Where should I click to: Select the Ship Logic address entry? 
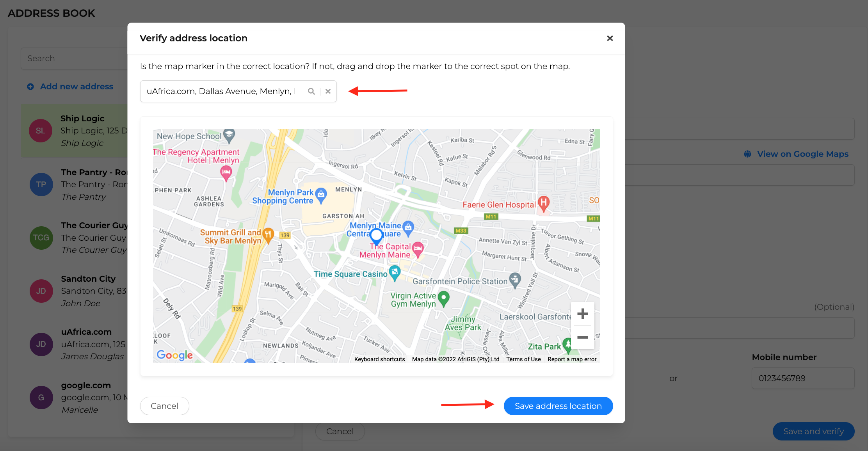coord(74,131)
